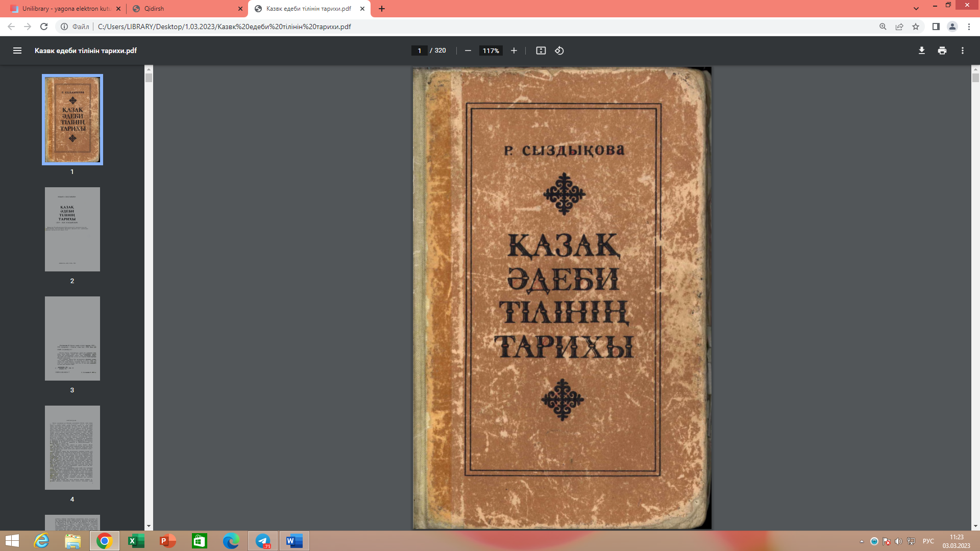Open Excel from the taskbar

tap(136, 541)
